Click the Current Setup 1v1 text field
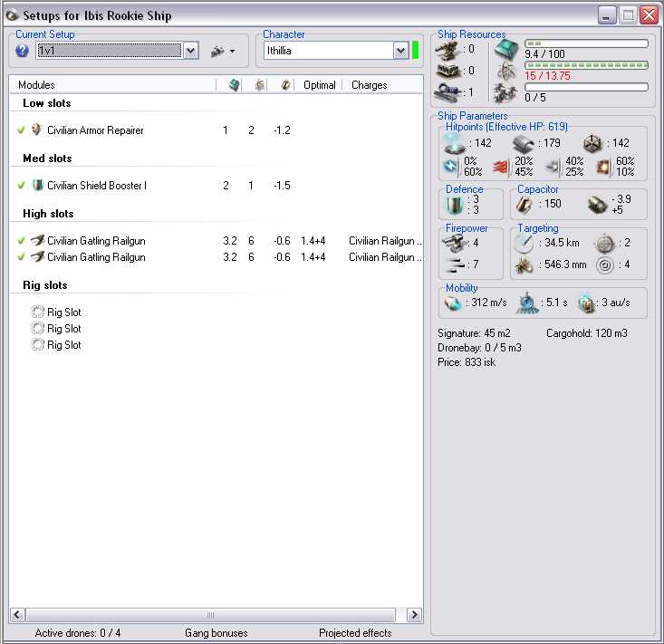 (x=110, y=51)
